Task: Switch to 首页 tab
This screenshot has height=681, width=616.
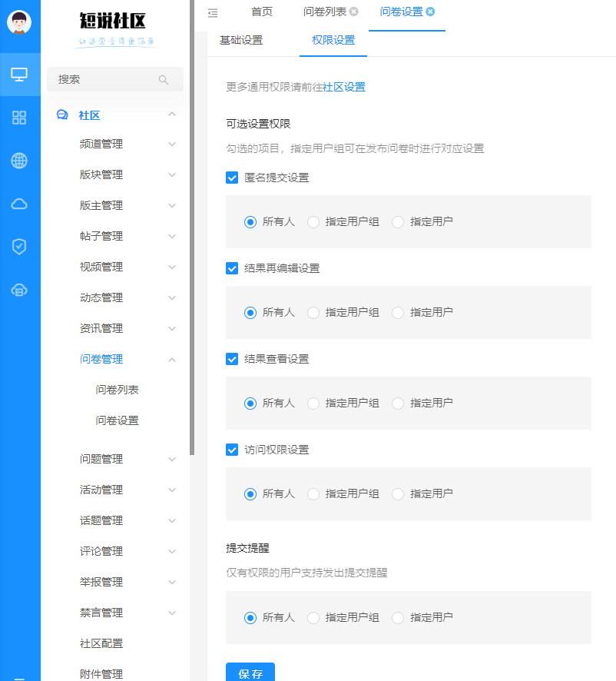Action: [x=262, y=12]
